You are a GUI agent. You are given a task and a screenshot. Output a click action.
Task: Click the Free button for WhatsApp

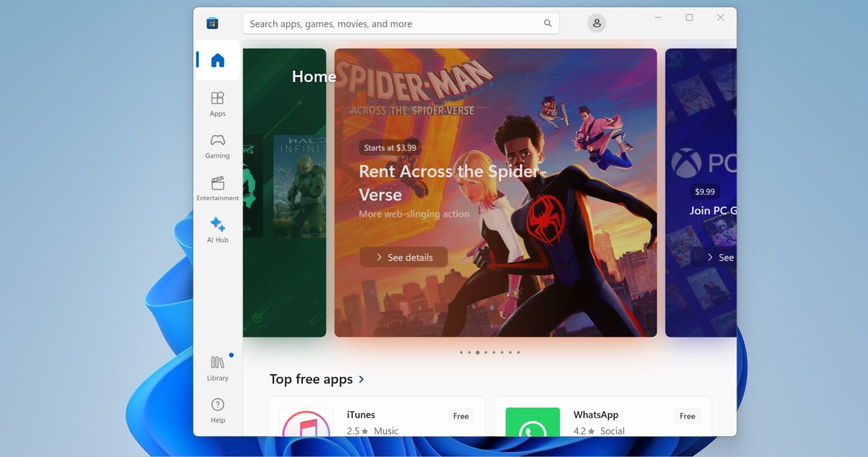687,416
